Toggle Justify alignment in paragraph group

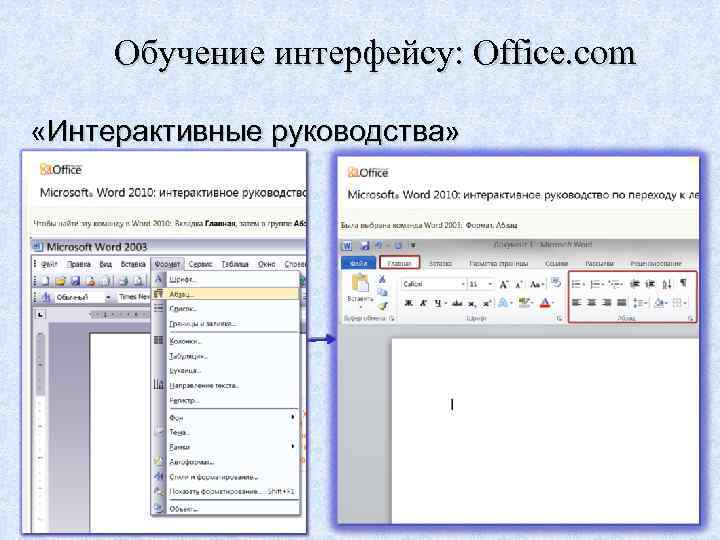(622, 303)
